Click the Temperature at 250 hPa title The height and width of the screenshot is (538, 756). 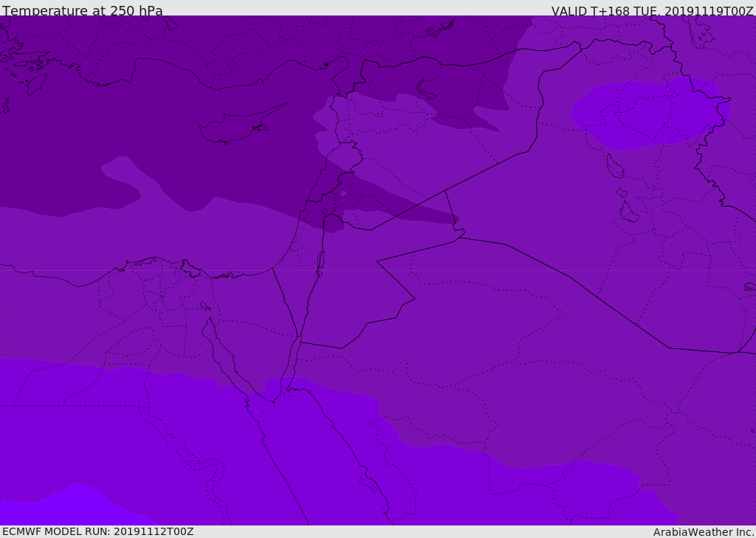tap(82, 10)
